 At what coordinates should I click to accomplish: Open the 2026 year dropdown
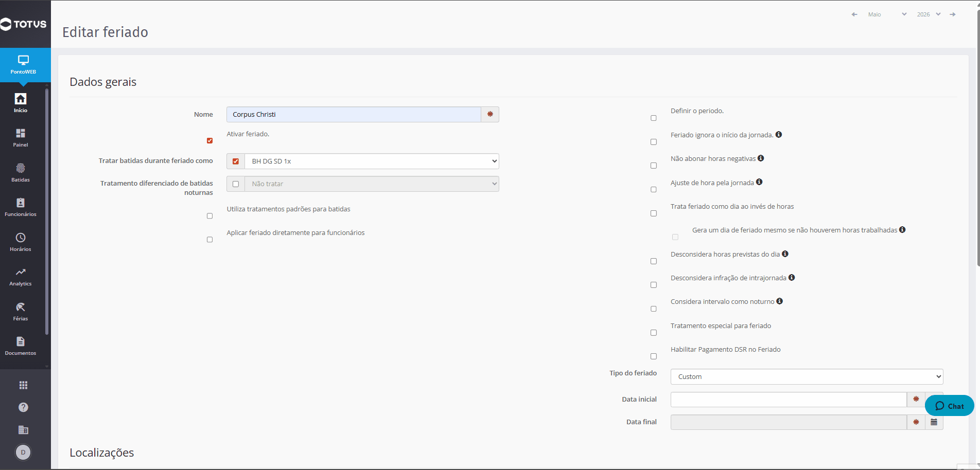click(x=929, y=14)
